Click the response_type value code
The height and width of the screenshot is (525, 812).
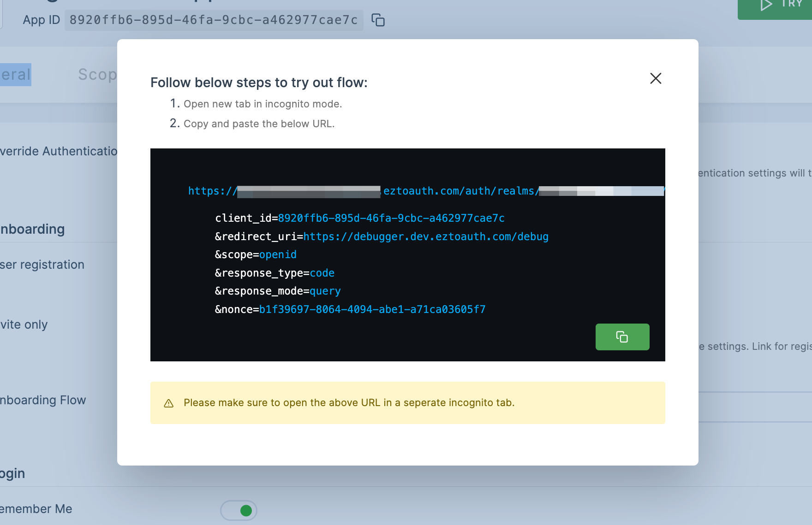click(x=322, y=273)
